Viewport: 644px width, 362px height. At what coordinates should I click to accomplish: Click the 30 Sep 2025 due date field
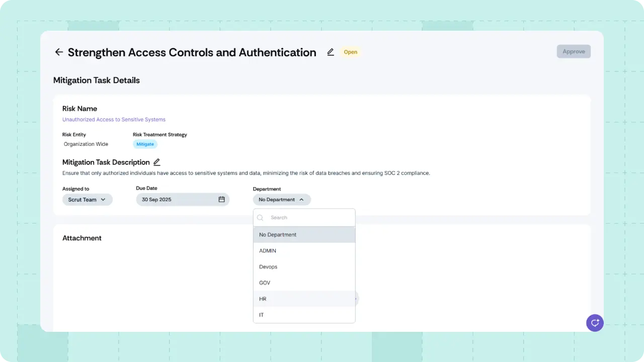pos(171,199)
